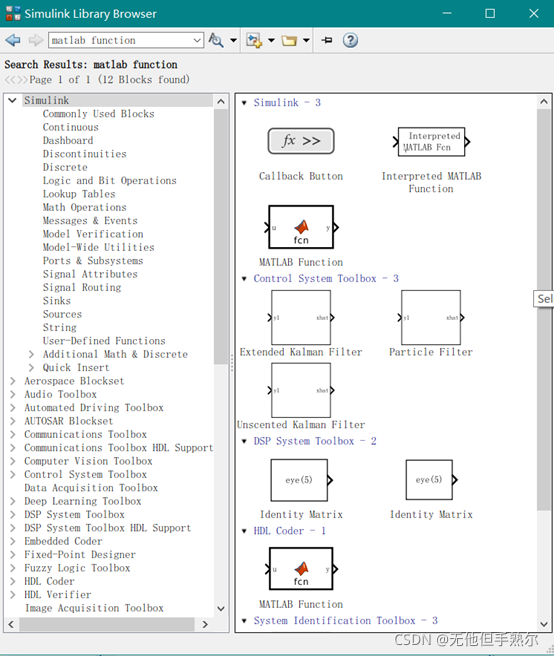
Task: Go to previous results page arrows
Action: click(10, 79)
